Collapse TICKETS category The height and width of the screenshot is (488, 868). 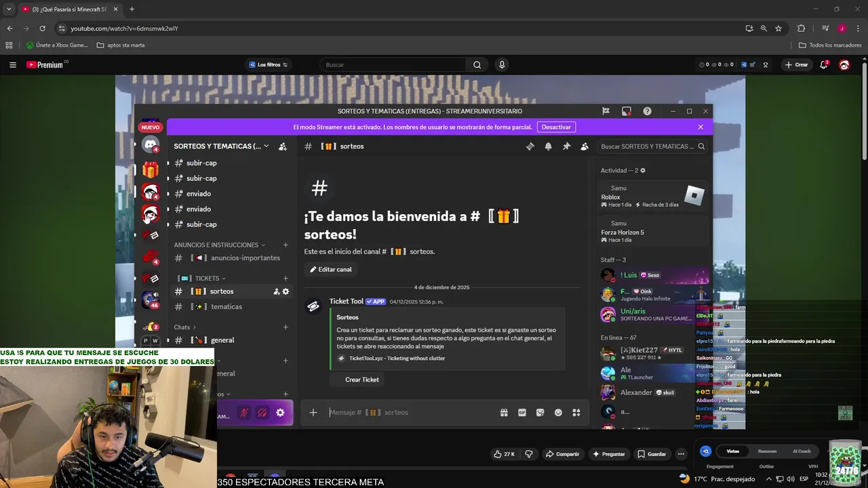(202, 279)
